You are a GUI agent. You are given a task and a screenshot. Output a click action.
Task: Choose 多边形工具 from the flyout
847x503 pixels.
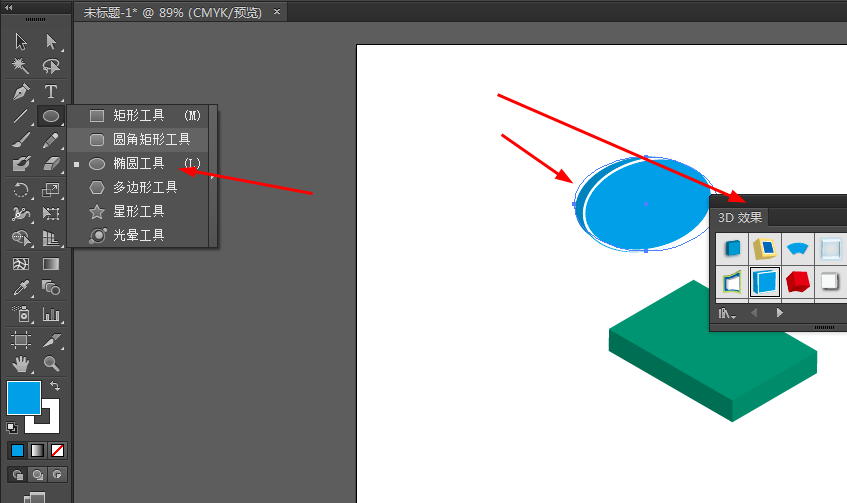pyautogui.click(x=138, y=187)
